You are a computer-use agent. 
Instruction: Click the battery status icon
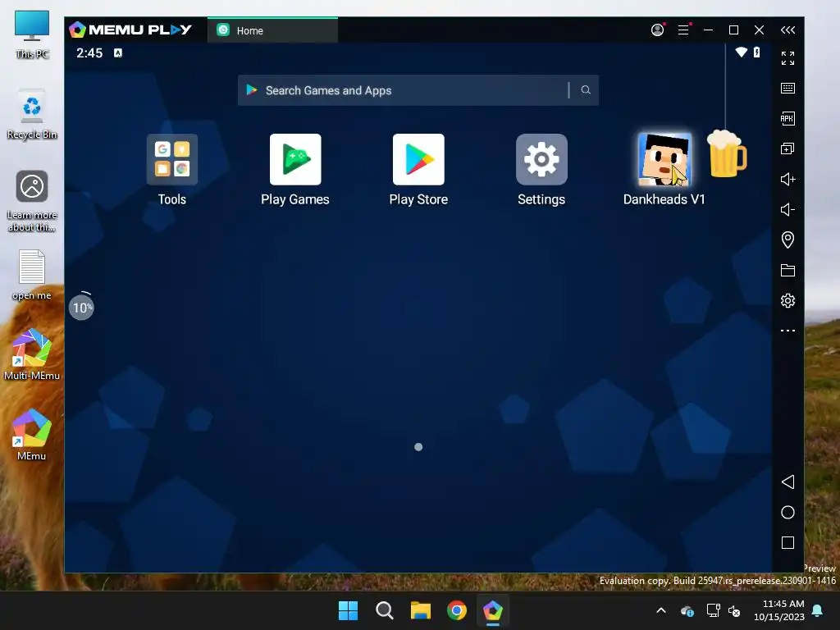(x=756, y=52)
